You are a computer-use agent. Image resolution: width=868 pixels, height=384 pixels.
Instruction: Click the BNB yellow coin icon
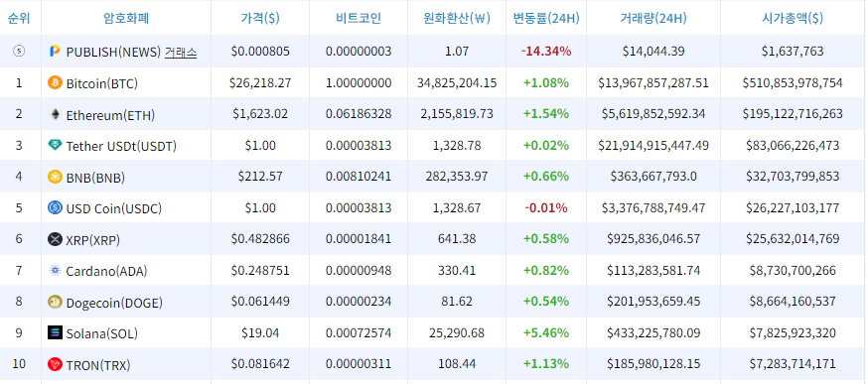click(55, 177)
